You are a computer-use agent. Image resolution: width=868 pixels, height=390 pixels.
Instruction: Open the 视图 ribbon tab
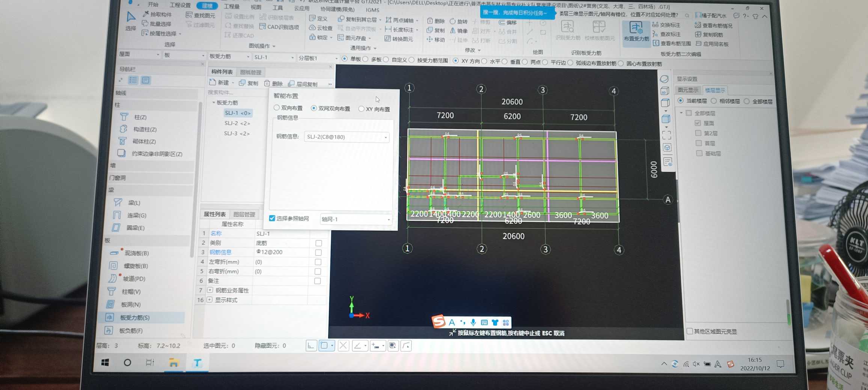click(256, 7)
